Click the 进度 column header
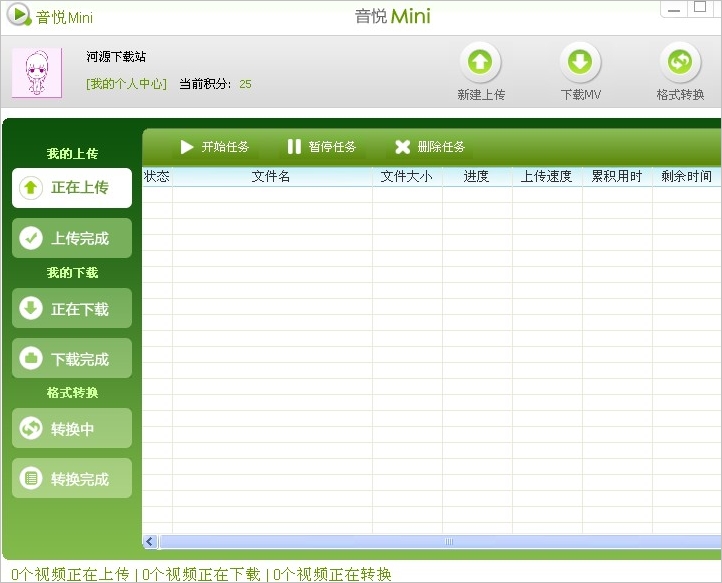 [477, 176]
